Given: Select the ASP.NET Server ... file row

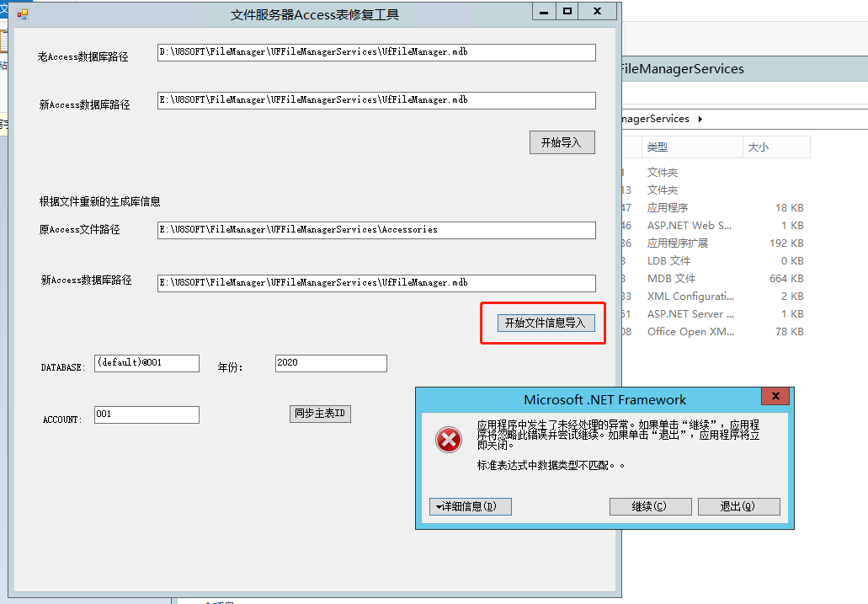Looking at the screenshot, I should tap(716, 314).
